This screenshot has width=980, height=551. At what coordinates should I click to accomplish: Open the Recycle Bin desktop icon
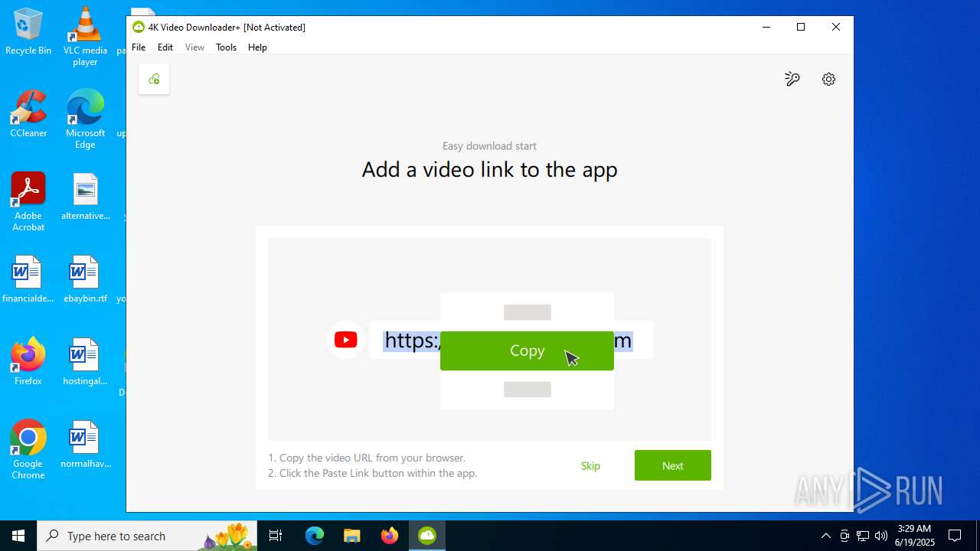point(28,32)
